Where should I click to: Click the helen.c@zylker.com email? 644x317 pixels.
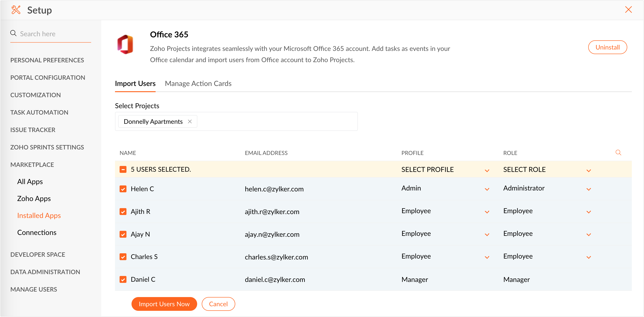click(x=274, y=189)
